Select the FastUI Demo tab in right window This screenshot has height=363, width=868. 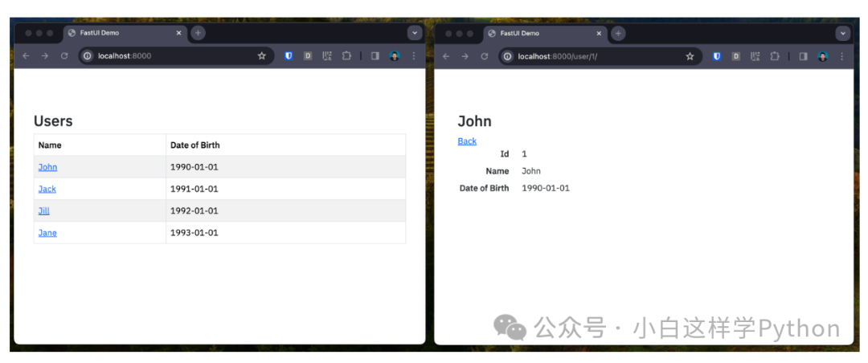[x=545, y=33]
